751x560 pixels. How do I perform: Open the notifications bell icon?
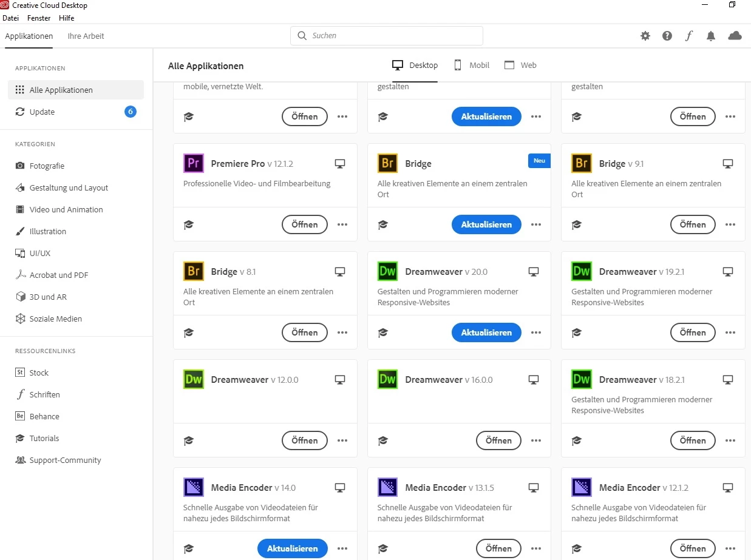(x=711, y=36)
